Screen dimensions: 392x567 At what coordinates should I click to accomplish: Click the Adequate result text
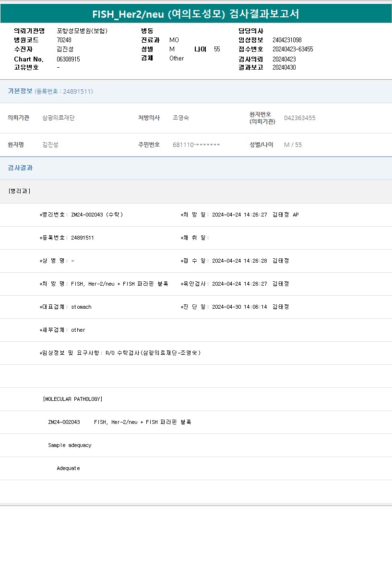(68, 468)
